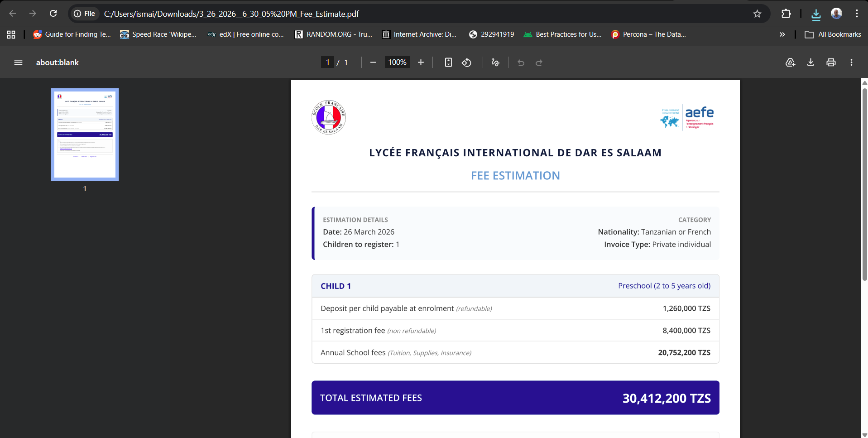The height and width of the screenshot is (438, 868).
Task: Open the 292941919 bookmark
Action: click(491, 34)
